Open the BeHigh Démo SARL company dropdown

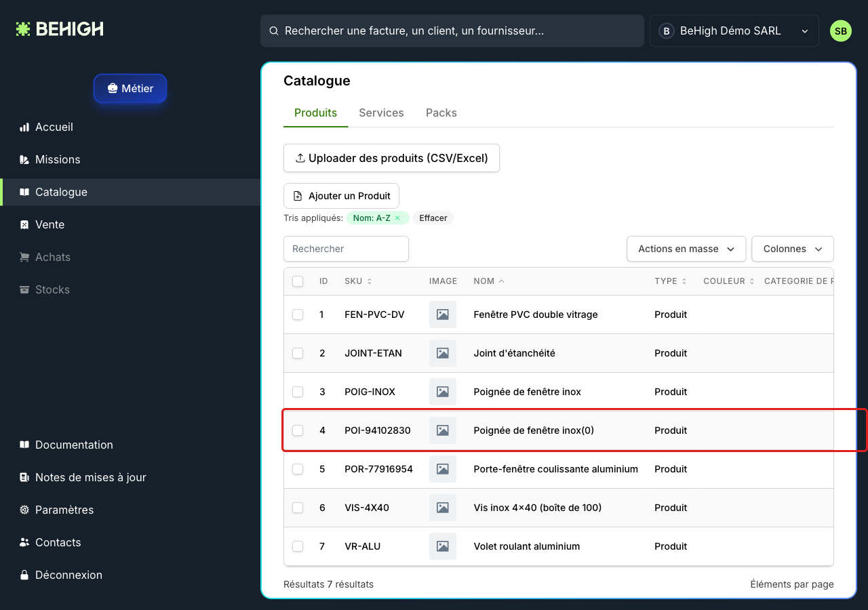(x=734, y=31)
